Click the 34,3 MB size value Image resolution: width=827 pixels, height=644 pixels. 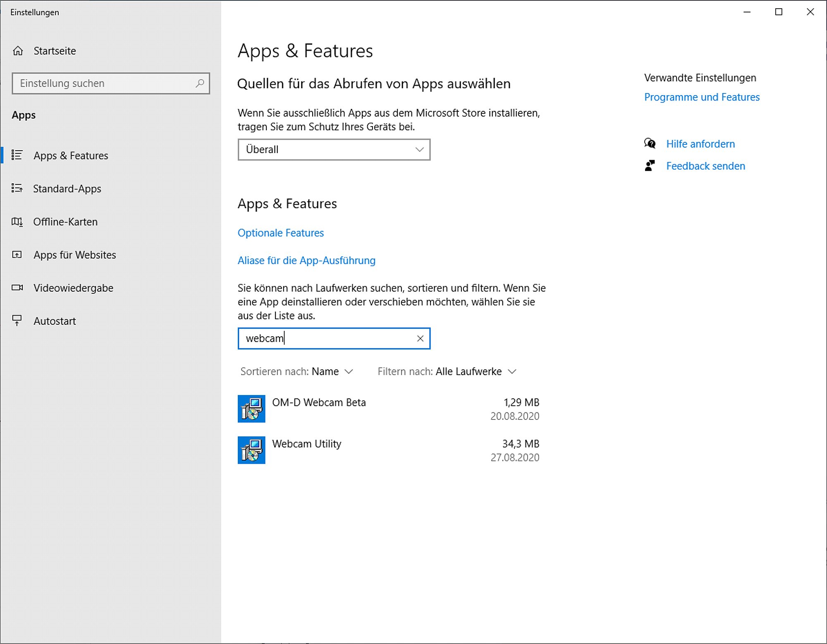(521, 443)
